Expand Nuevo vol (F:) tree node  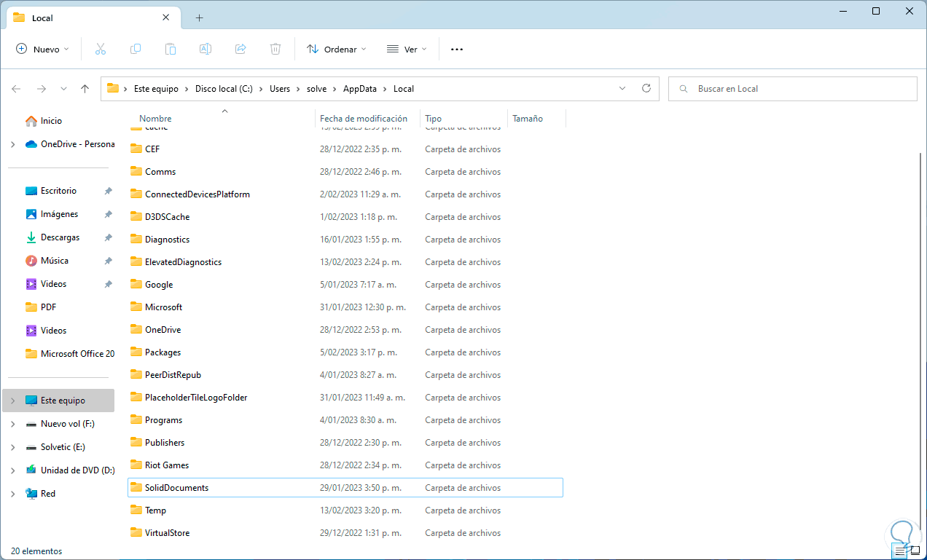13,424
